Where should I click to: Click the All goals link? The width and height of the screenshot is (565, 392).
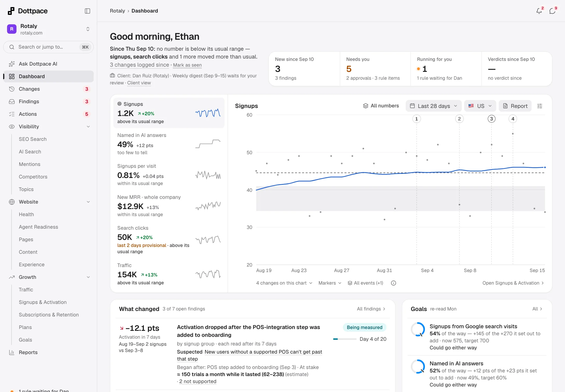click(x=537, y=309)
